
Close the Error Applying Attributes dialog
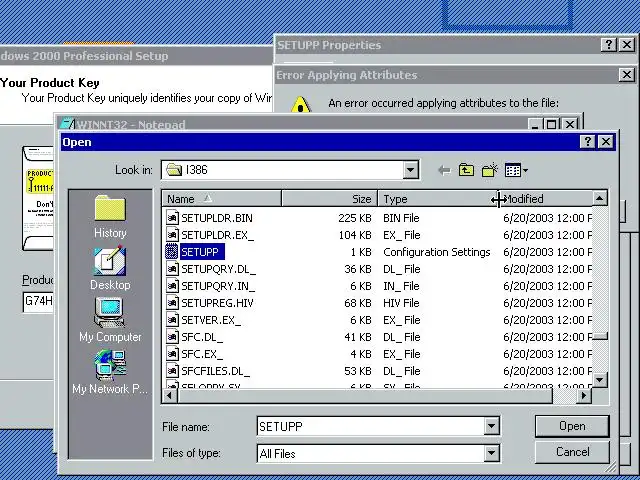point(627,75)
